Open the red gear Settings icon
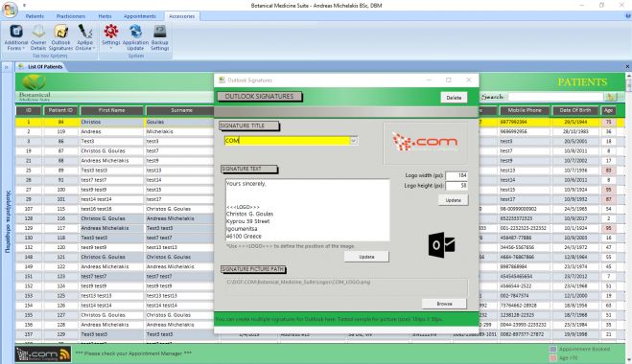 (x=111, y=32)
